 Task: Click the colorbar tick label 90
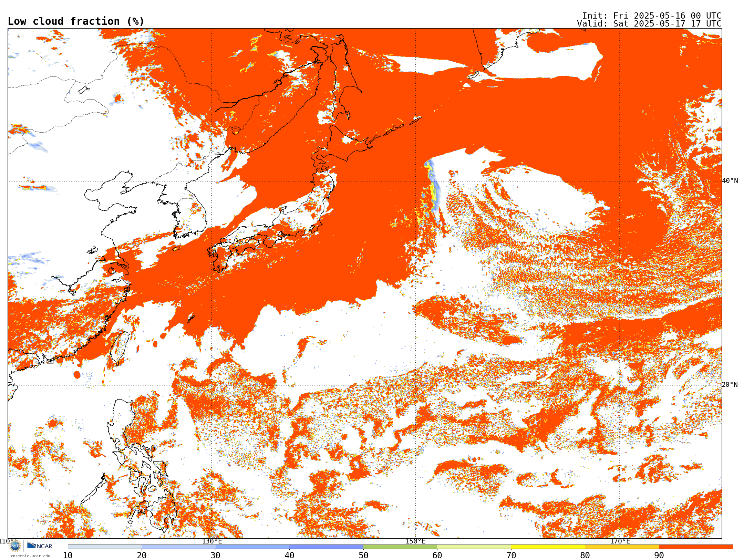point(659,556)
